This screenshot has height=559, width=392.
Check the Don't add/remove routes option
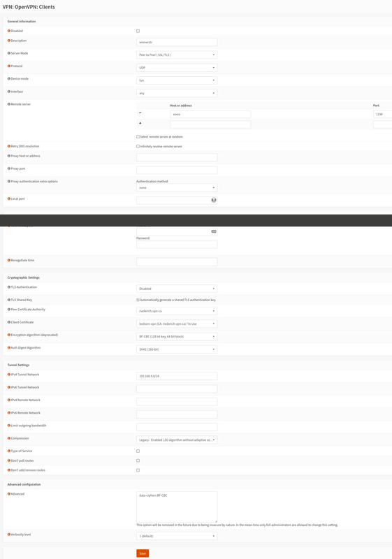tap(138, 470)
